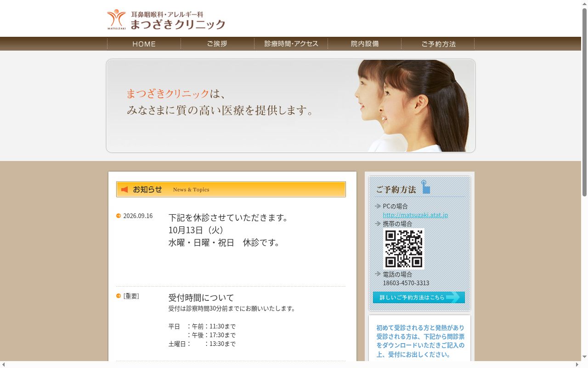Click the blue first-visit questionnaire notice
The image size is (588, 368).
pos(420,341)
